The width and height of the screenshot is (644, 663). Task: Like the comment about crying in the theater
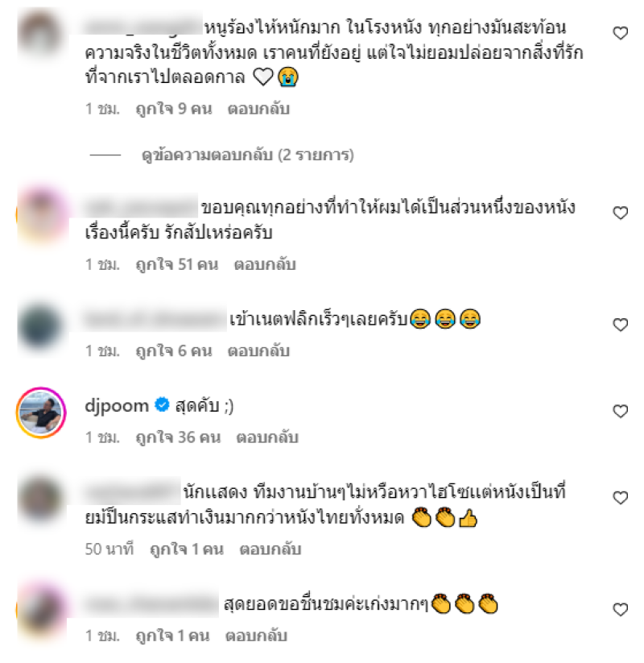[620, 33]
